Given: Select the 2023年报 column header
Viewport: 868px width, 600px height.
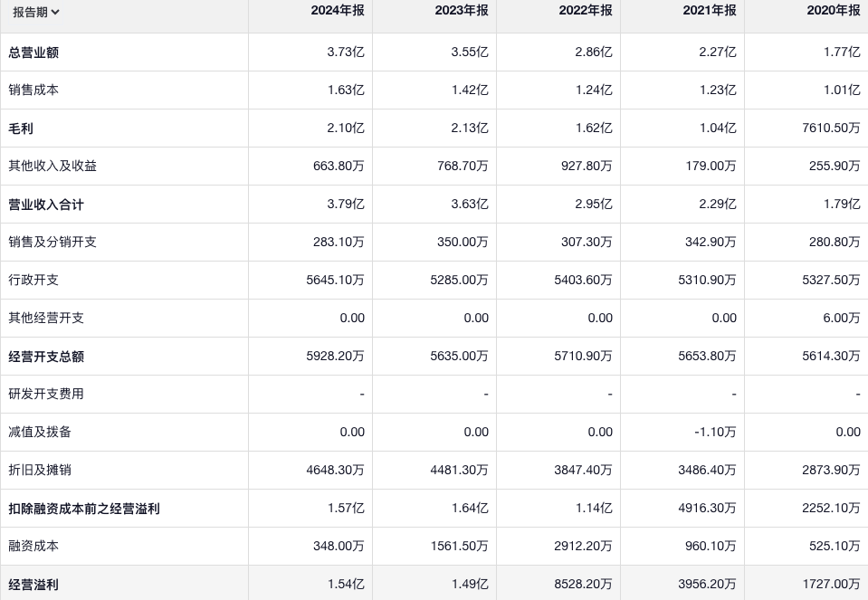Looking at the screenshot, I should click(x=462, y=11).
